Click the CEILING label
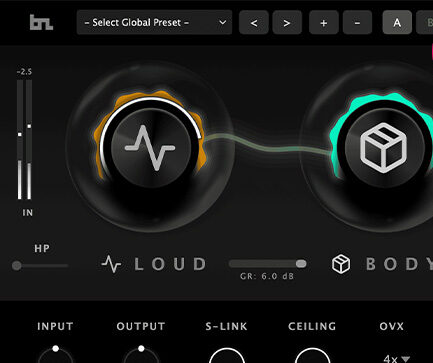The width and height of the screenshot is (433, 363). tap(312, 326)
